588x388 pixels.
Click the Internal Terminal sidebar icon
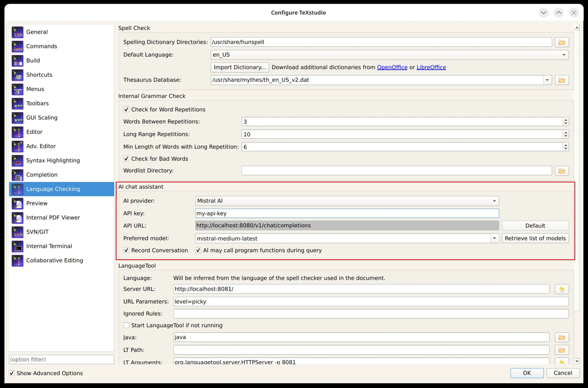coord(17,246)
